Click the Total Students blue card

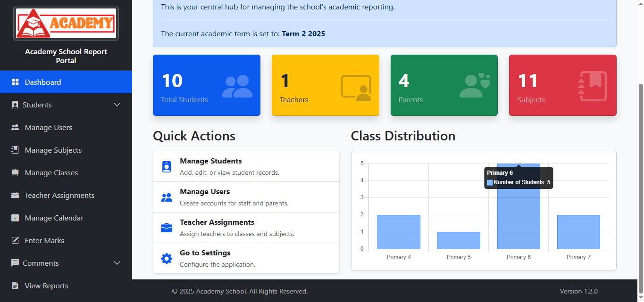coord(206,85)
